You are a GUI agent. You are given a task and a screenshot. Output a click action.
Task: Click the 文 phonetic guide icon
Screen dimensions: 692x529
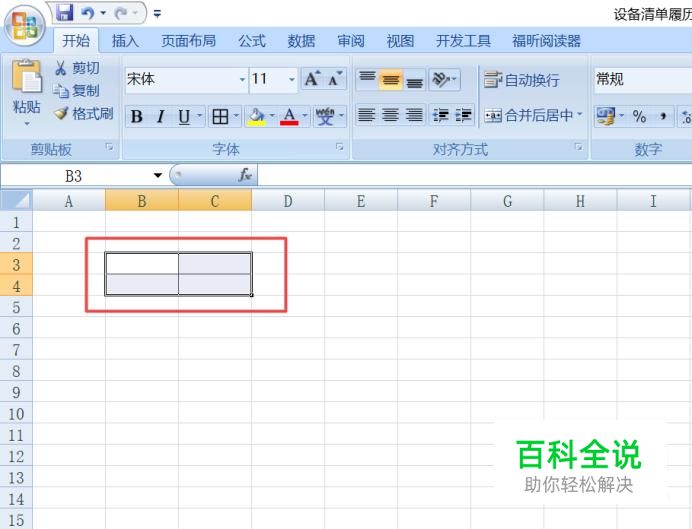pos(325,116)
